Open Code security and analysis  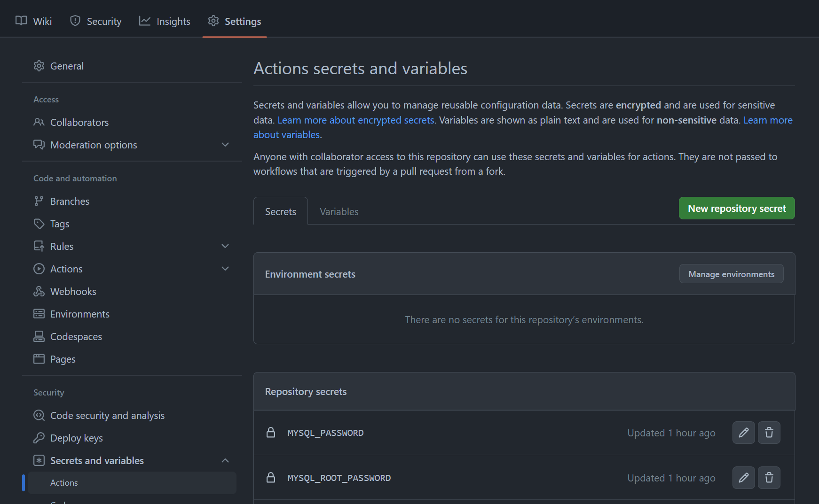coord(132,416)
